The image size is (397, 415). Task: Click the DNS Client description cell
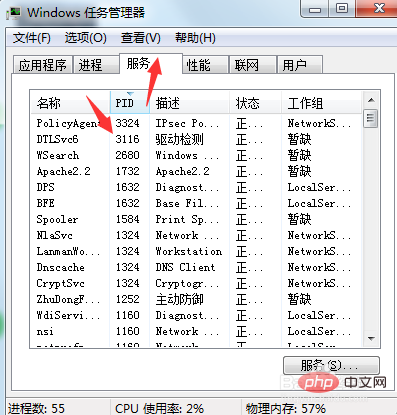coord(185,267)
